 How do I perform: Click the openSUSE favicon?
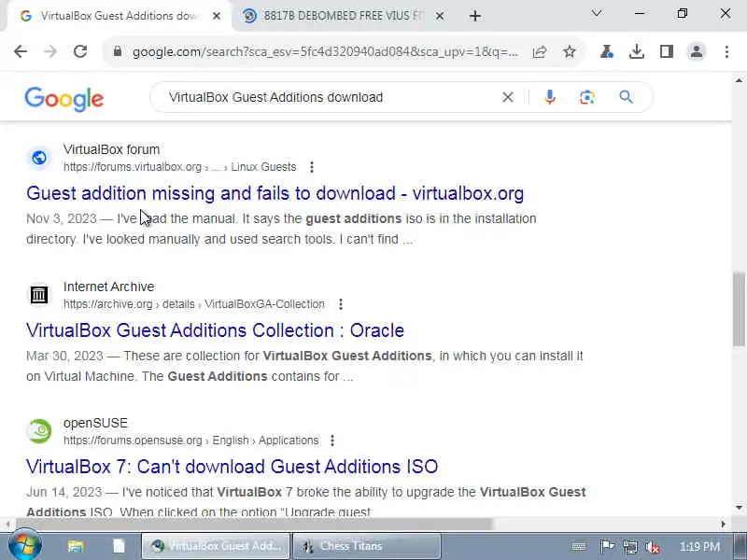click(39, 431)
